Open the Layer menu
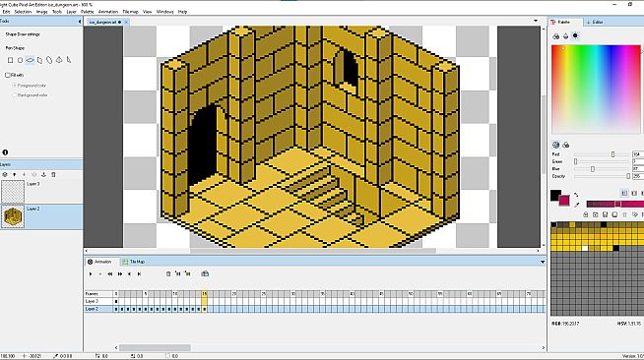Image resolution: width=644 pixels, height=360 pixels. click(x=72, y=12)
